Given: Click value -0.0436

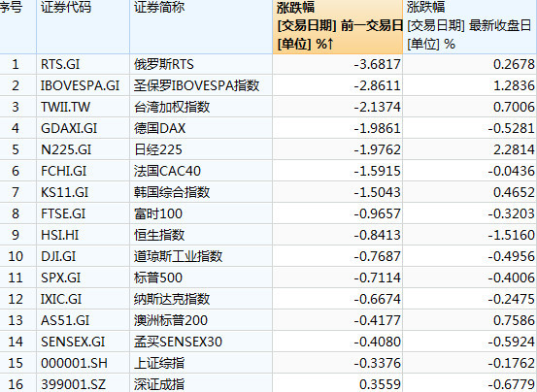Looking at the screenshot, I should point(511,171).
